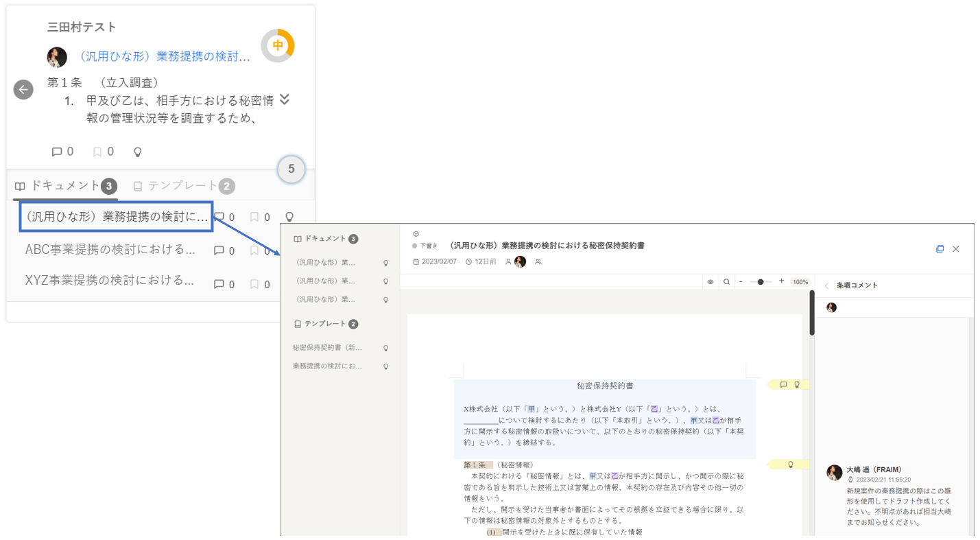Click the lightbulb icon in clause card
The width and height of the screenshot is (980, 540).
pyautogui.click(x=137, y=152)
